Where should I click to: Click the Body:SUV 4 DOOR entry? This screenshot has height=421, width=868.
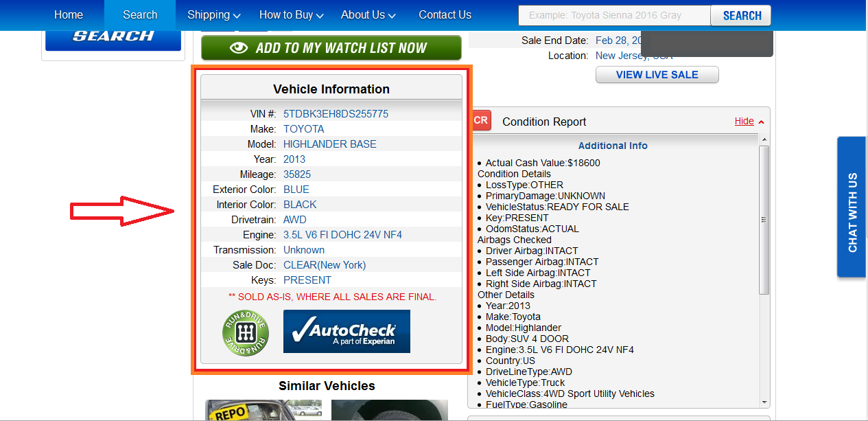pos(527,339)
